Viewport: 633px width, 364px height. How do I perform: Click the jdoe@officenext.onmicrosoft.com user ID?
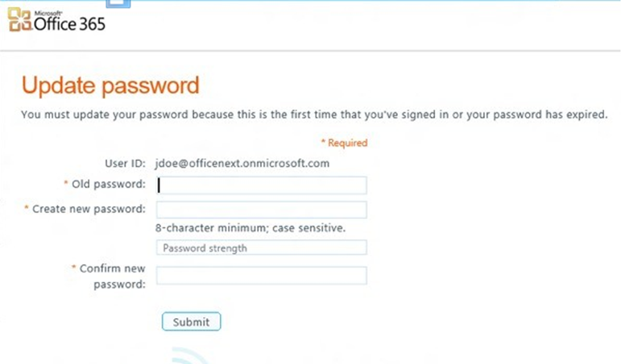point(242,163)
